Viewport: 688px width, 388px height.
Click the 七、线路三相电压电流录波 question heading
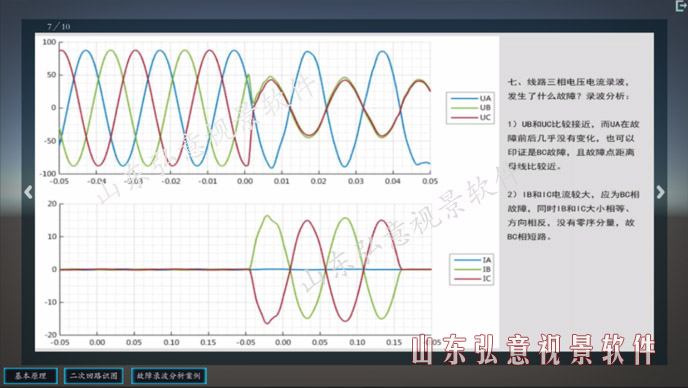click(x=569, y=89)
